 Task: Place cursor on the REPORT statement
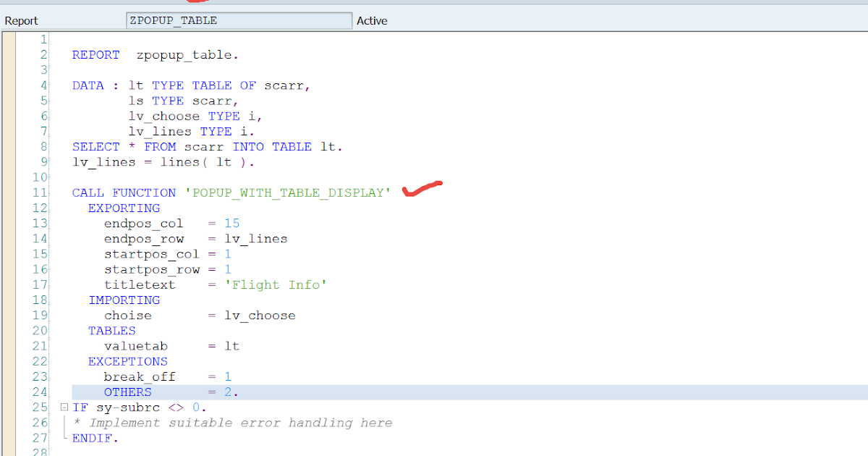[x=95, y=54]
